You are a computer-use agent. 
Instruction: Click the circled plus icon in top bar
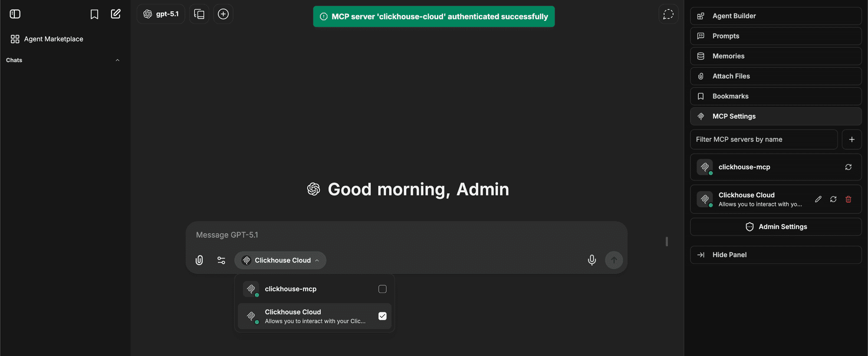point(223,14)
